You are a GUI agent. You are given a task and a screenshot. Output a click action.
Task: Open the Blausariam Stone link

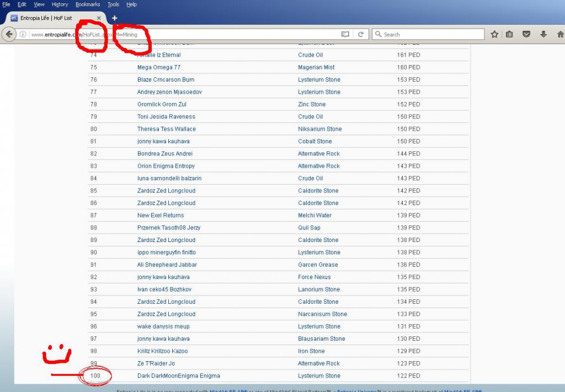pyautogui.click(x=322, y=339)
